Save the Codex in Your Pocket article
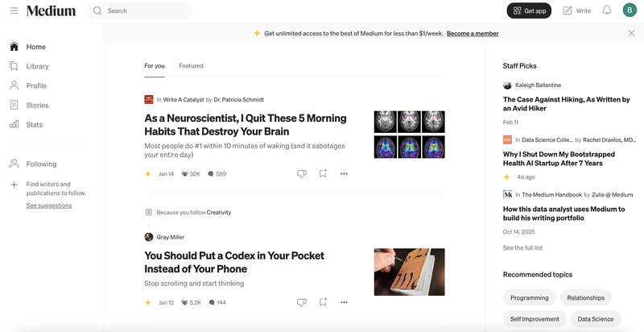Image resolution: width=644 pixels, height=332 pixels. [323, 302]
